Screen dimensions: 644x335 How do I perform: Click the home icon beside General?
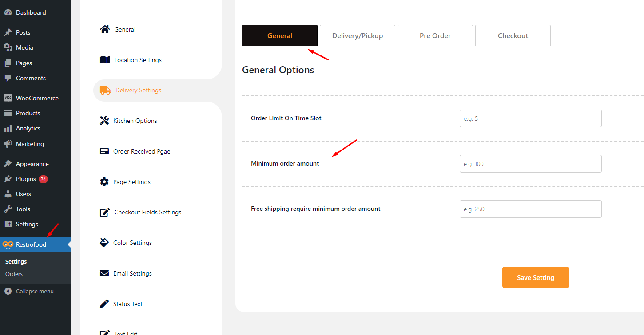105,29
